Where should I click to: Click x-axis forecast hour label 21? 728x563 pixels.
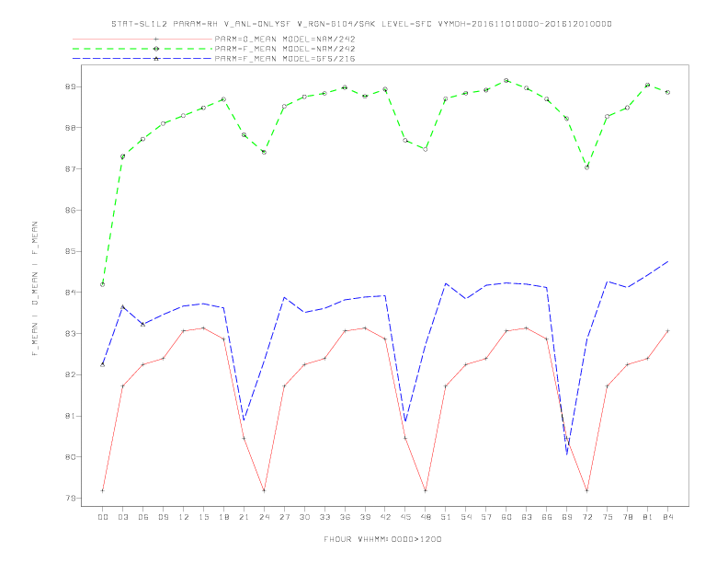(244, 517)
